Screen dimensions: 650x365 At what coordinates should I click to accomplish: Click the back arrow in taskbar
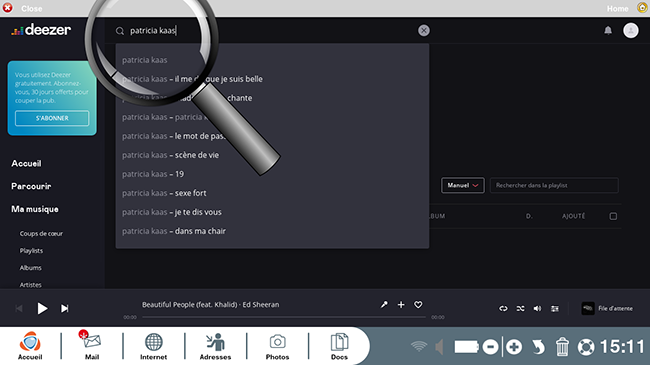click(x=538, y=347)
